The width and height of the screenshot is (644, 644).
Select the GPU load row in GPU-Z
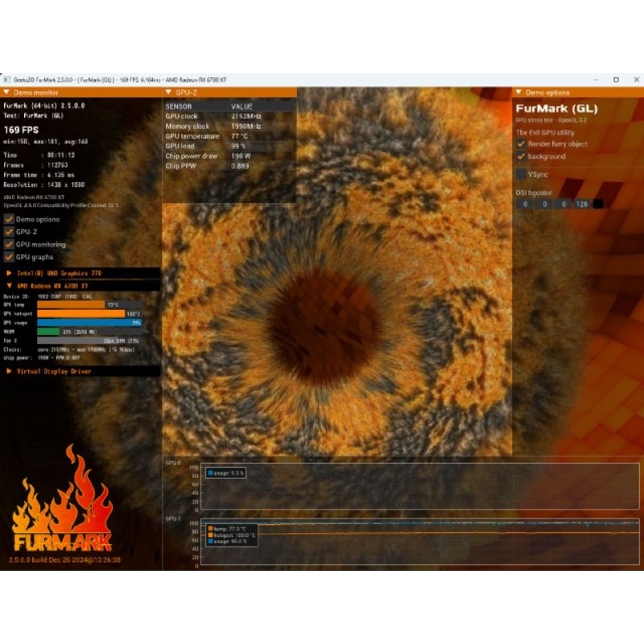click(x=229, y=146)
